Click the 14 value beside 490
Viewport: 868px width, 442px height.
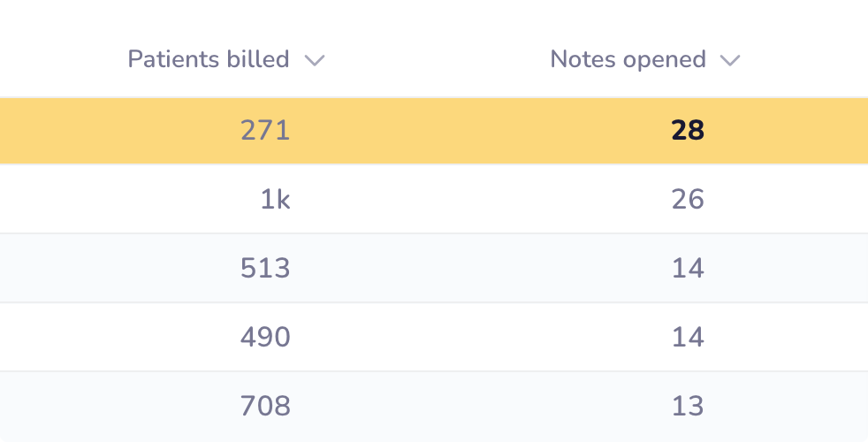(x=687, y=338)
